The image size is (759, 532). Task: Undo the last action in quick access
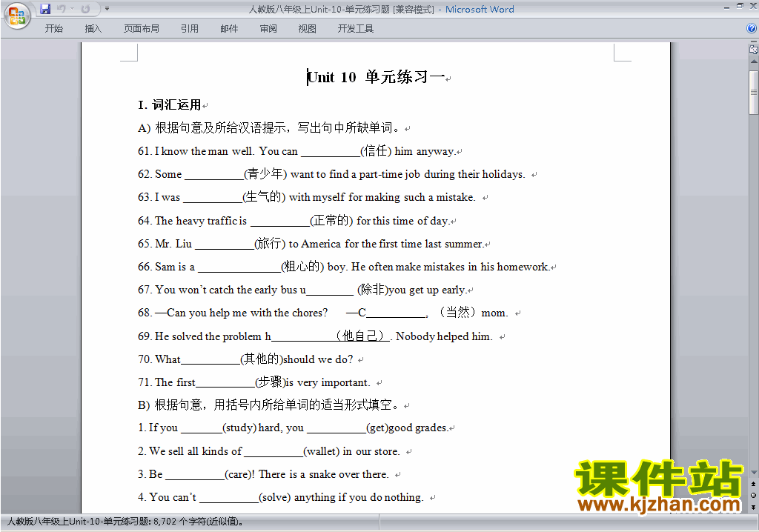pyautogui.click(x=62, y=9)
